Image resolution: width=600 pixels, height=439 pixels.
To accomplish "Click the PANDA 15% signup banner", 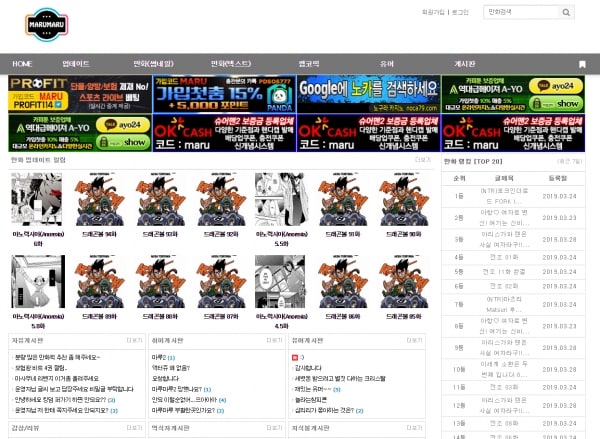I will (224, 94).
